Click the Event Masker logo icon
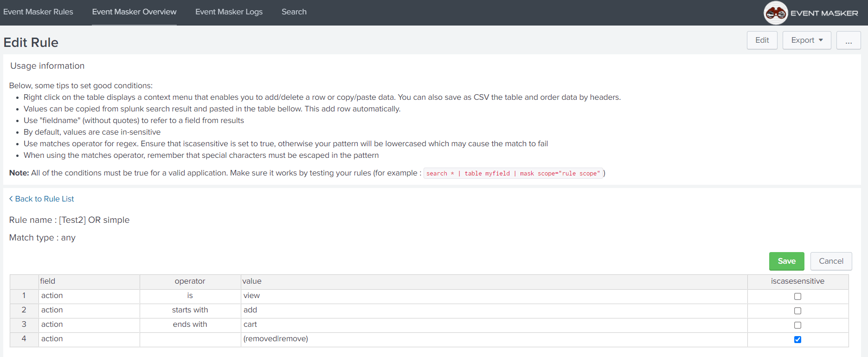This screenshot has height=357, width=868. click(x=775, y=13)
